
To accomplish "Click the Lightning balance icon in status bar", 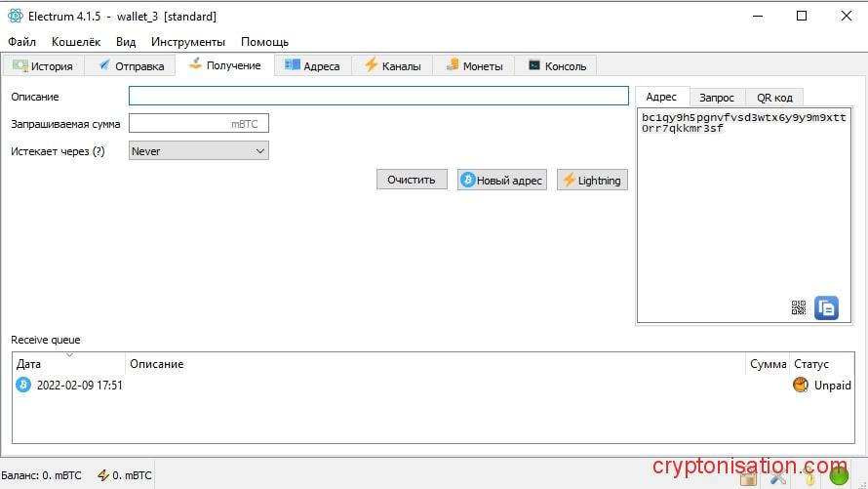I will (x=103, y=475).
